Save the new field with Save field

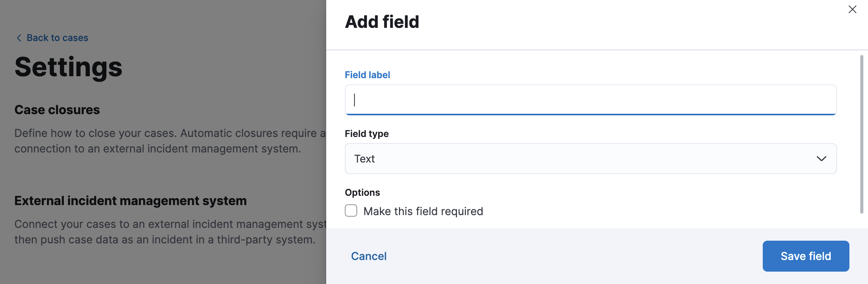[x=805, y=256]
